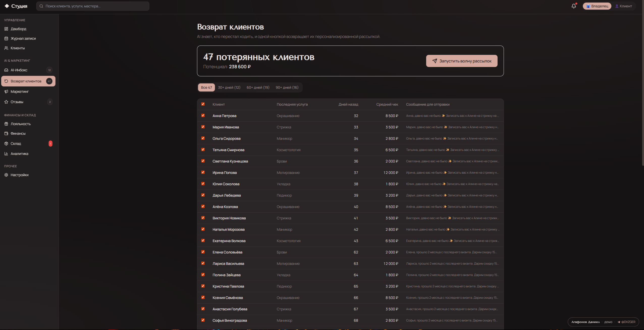
Task: Open Отзывы star icon
Action: (x=6, y=102)
